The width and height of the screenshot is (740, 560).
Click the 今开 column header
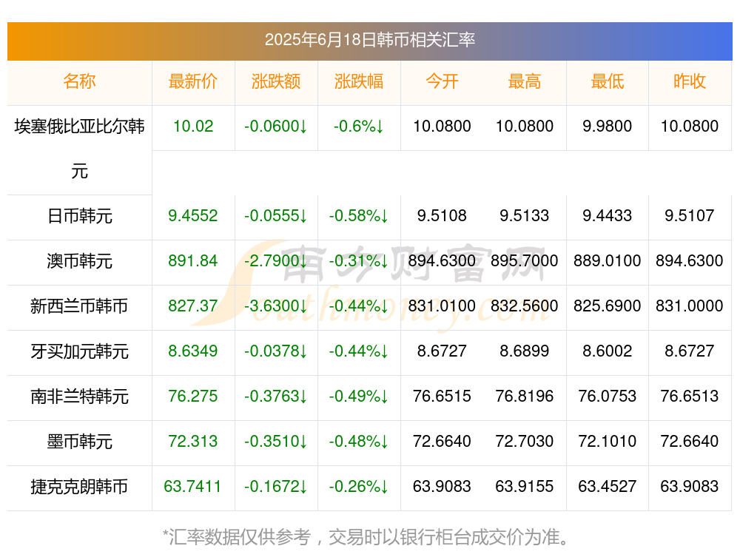click(x=442, y=81)
